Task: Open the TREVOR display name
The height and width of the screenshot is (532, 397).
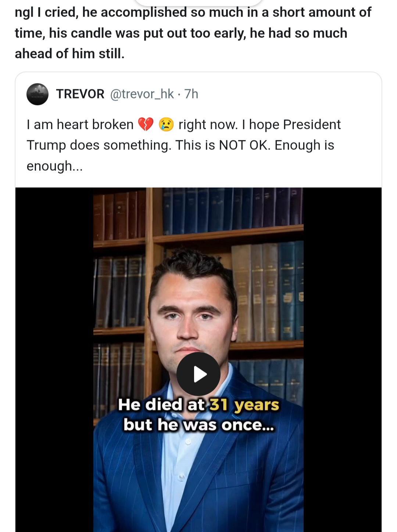Action: coord(80,94)
